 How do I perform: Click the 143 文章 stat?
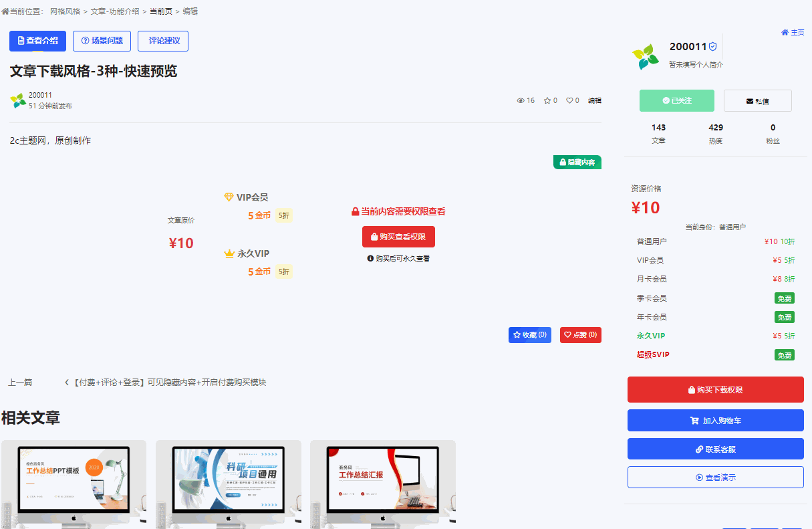click(658, 134)
